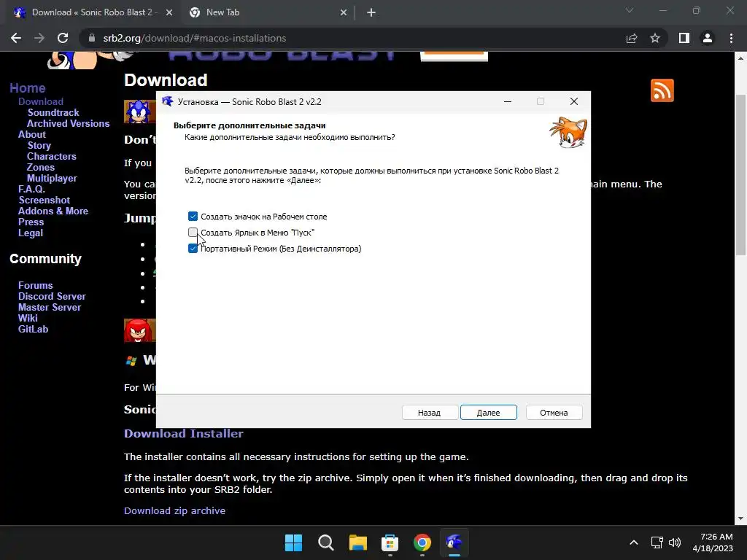Click Sonic Robo Blast 2 installer taskbar icon
This screenshot has width=747, height=560.
pyautogui.click(x=454, y=542)
